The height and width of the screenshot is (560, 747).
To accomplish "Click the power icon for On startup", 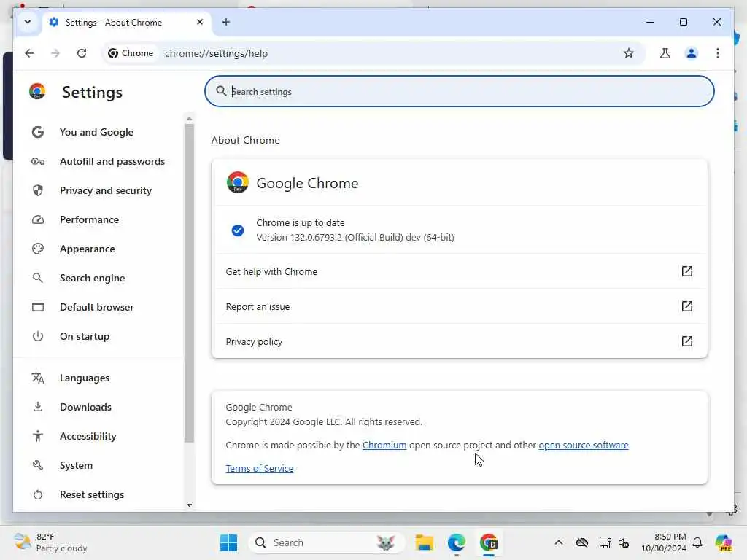I will [x=38, y=336].
